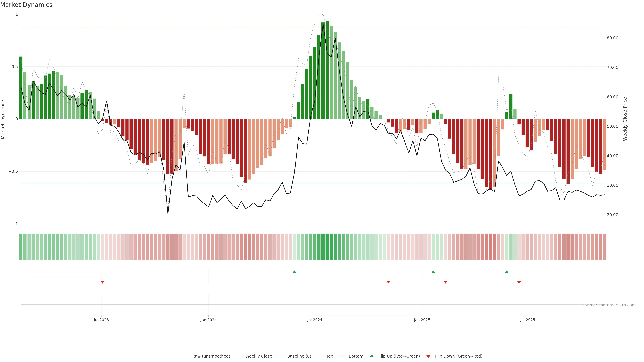
Task: Click the darkest green heat-strip cell near Jul 2024
Action: 327,247
